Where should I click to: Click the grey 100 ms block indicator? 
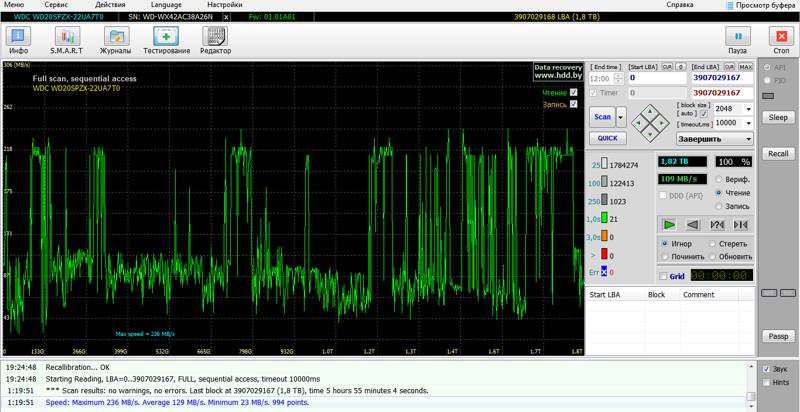604,182
